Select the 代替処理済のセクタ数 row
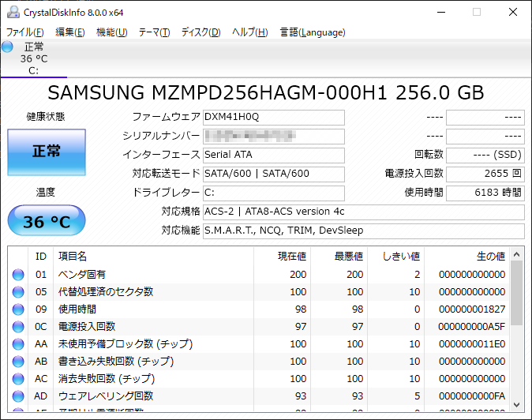 pos(259,292)
